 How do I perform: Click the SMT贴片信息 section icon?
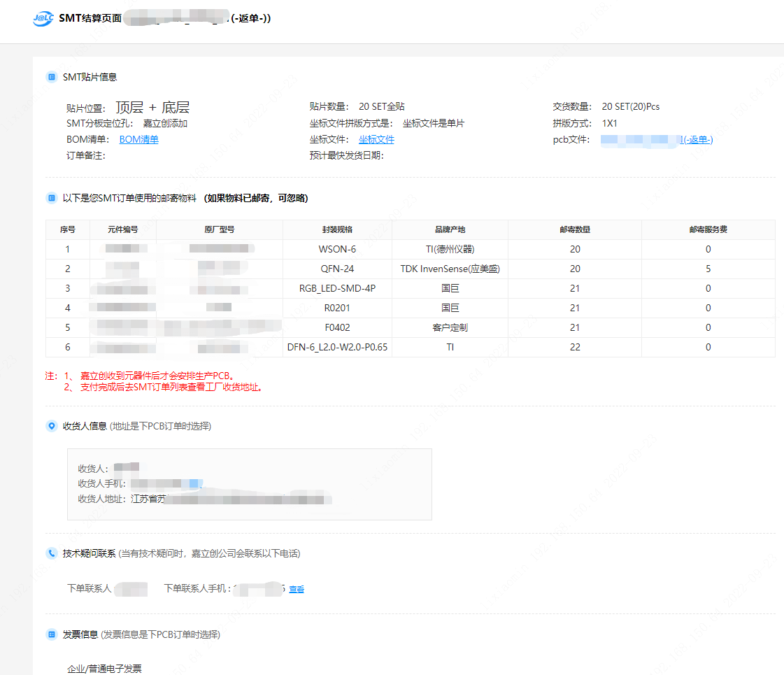[x=51, y=77]
